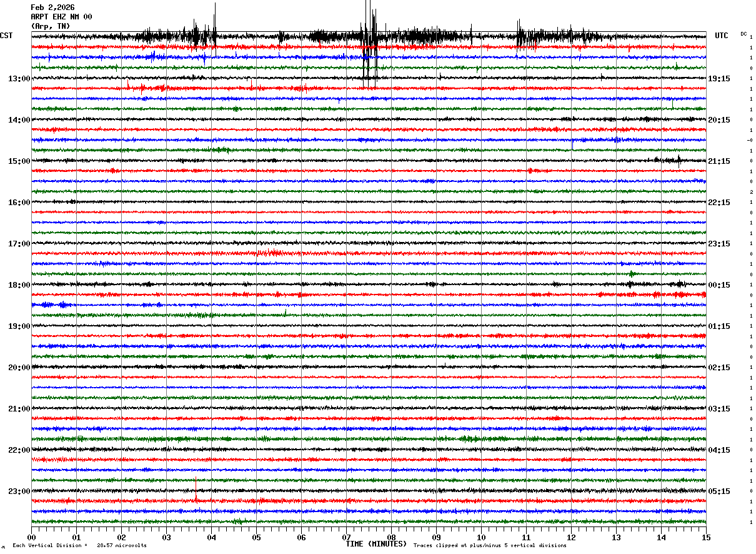Viewport: 756px width, 554px height.
Task: Pick minute tick '14' on the bottom axis
Action: coord(661,537)
